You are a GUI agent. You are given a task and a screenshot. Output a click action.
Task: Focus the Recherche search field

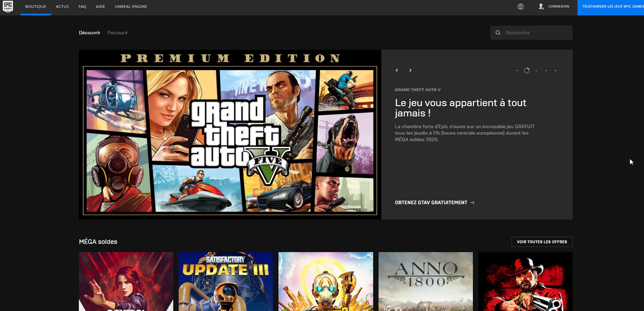[x=531, y=33]
